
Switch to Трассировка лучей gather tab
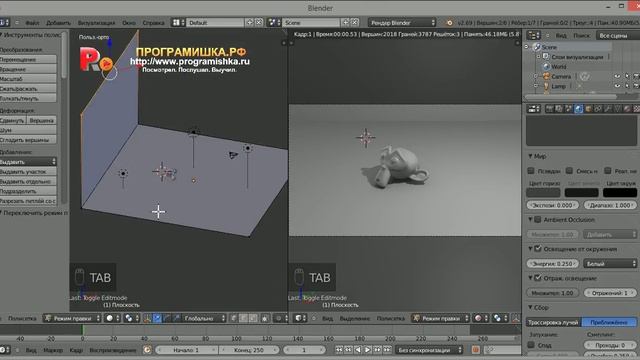(553, 322)
